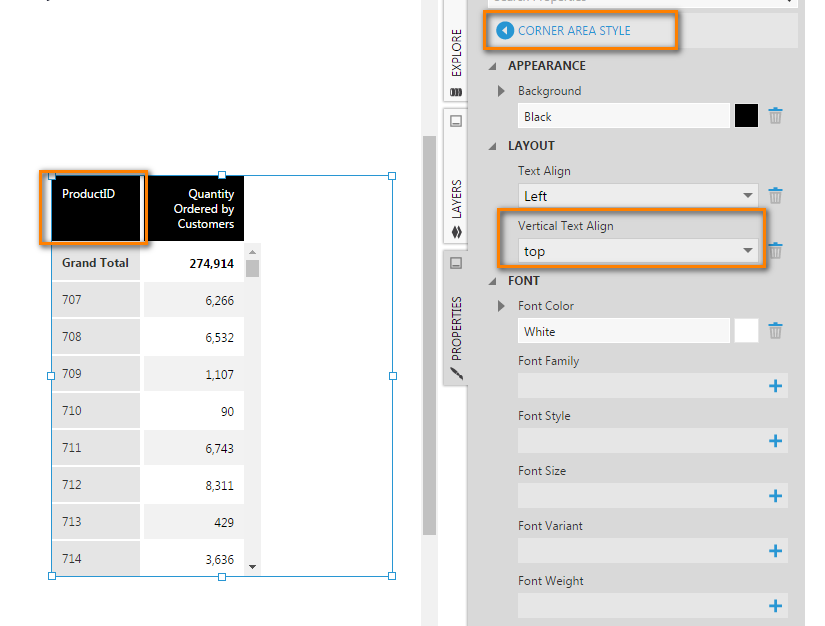This screenshot has height=626, width=825.
Task: Click the window icon above Layers tab
Action: click(456, 121)
